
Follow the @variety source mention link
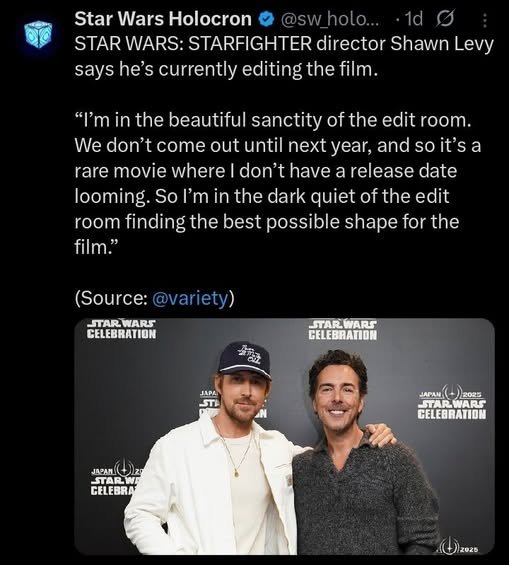[x=191, y=298]
